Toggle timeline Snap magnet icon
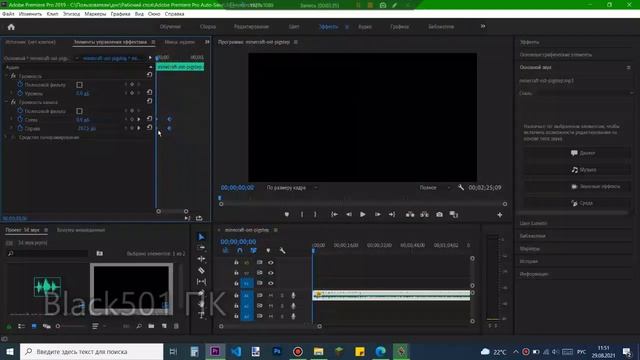 tap(240, 250)
